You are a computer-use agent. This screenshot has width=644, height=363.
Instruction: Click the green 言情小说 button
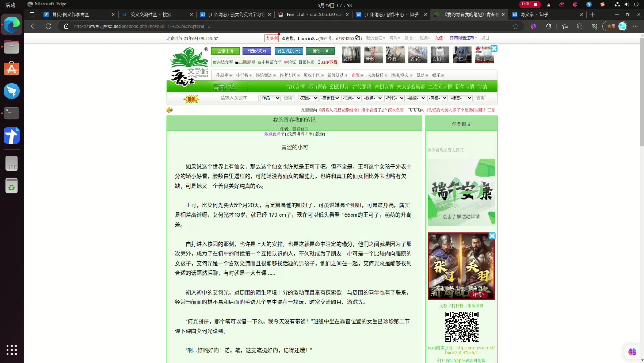[225, 51]
